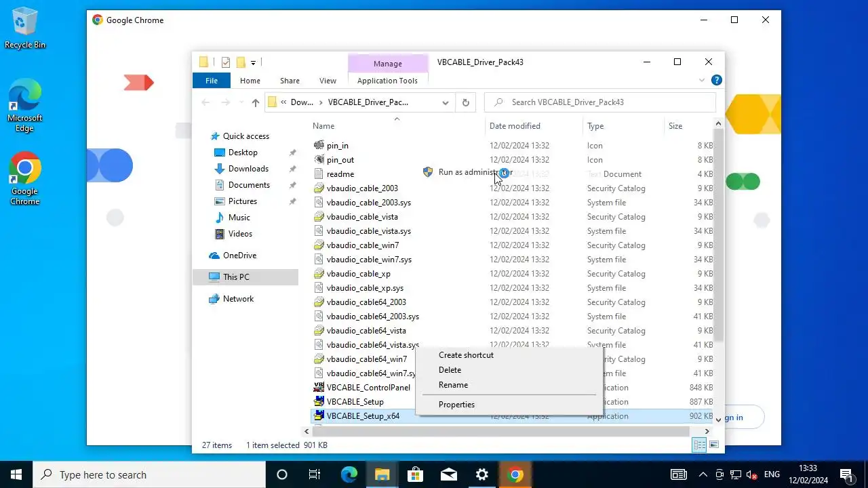
Task: Open Desktop in navigation pane
Action: (x=243, y=152)
